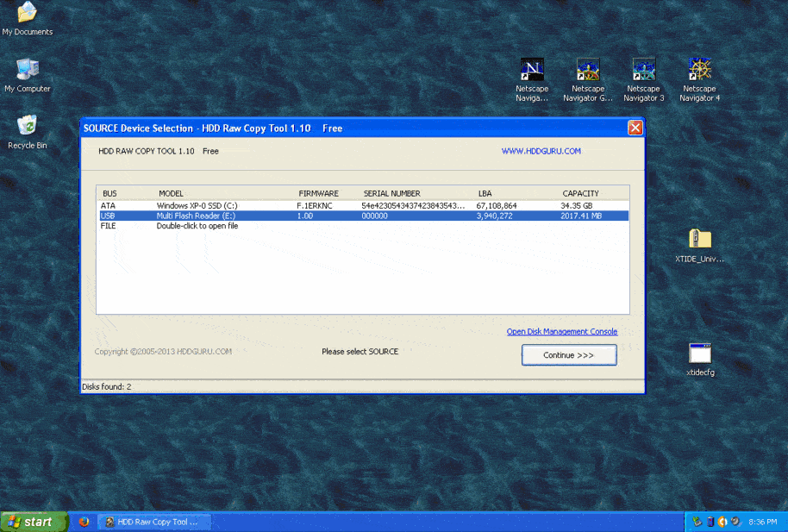Select the My Computer desktop icon
This screenshot has height=532, width=788.
coord(27,75)
